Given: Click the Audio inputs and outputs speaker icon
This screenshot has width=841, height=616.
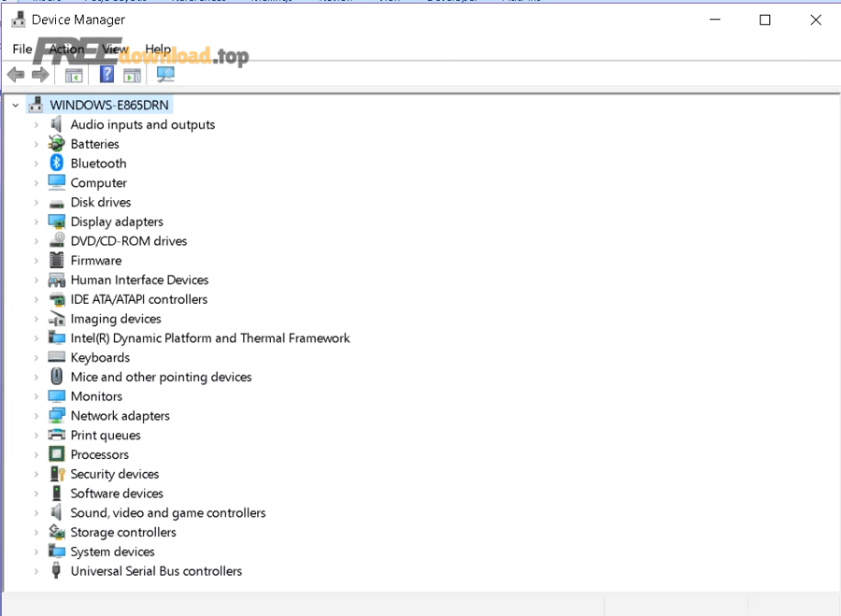Looking at the screenshot, I should [x=56, y=124].
